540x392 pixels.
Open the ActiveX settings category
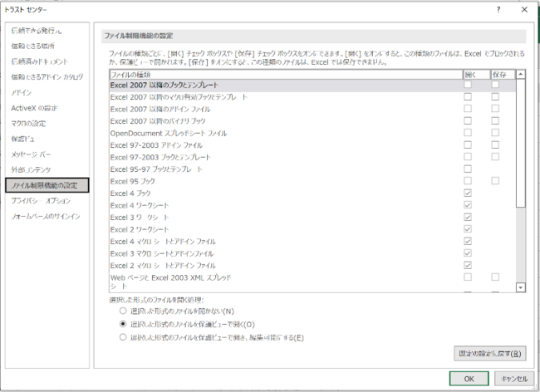coord(34,108)
